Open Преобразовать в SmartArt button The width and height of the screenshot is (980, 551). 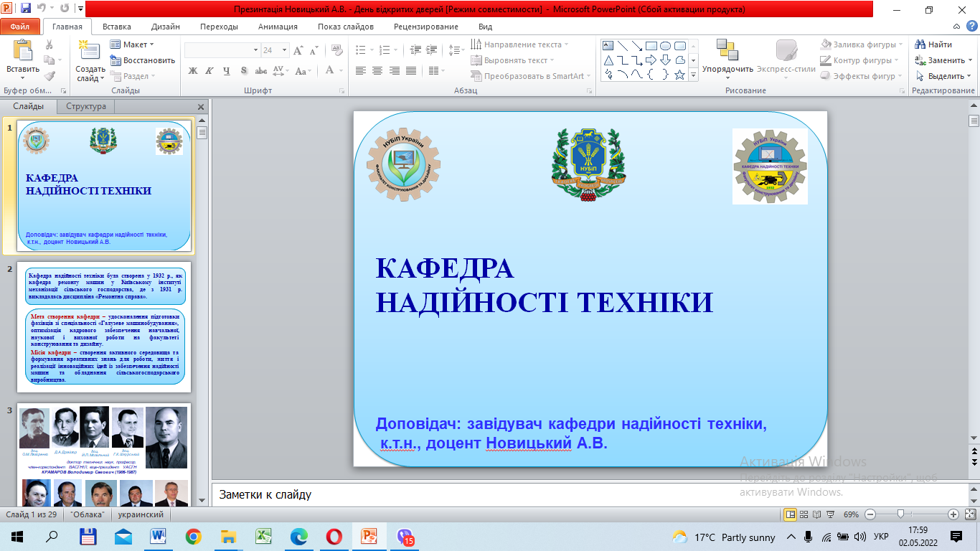[x=531, y=76]
